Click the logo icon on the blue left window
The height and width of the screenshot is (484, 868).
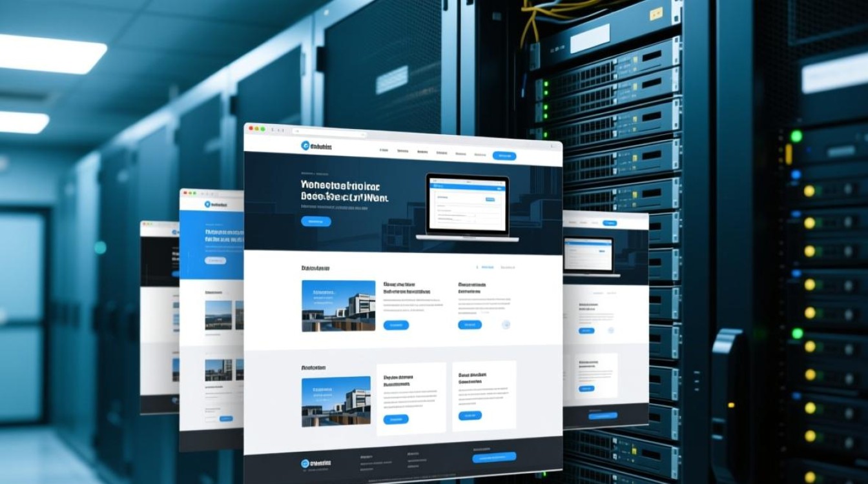point(208,204)
